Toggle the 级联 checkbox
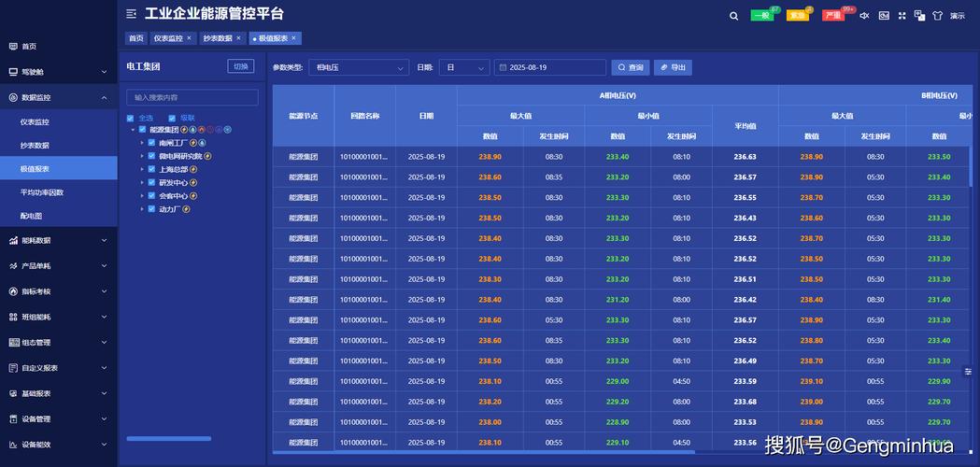 coord(172,119)
